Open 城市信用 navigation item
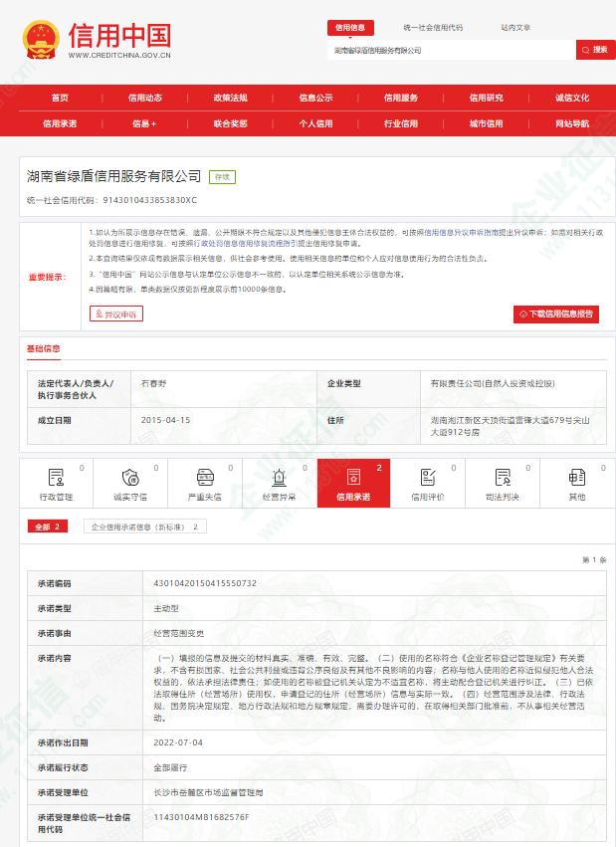Viewport: 616px width, 847px height. [x=486, y=123]
